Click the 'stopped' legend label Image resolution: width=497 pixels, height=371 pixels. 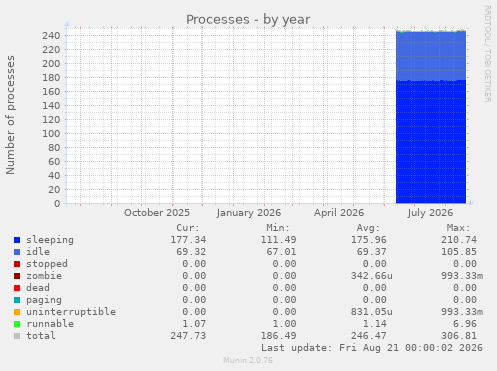47,264
